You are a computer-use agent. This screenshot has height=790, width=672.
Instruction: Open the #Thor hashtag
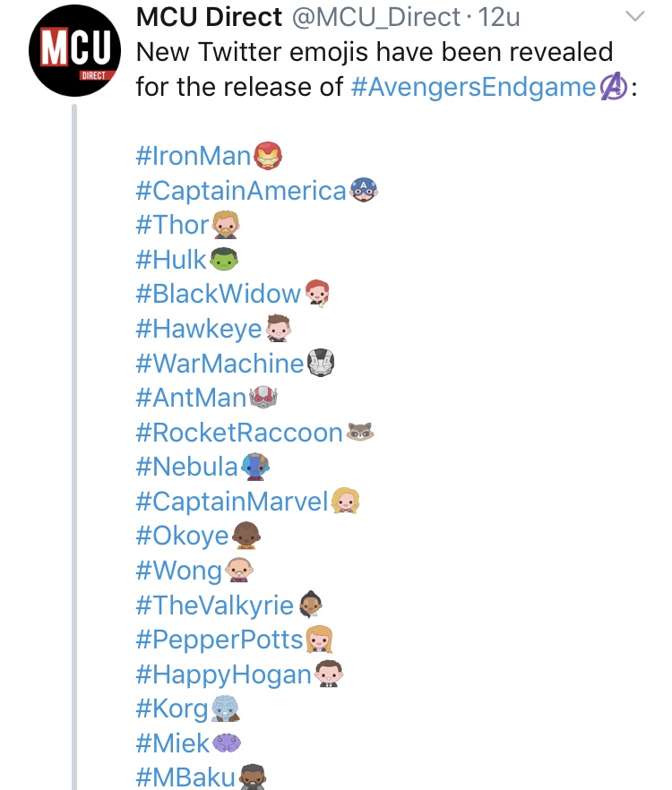172,224
